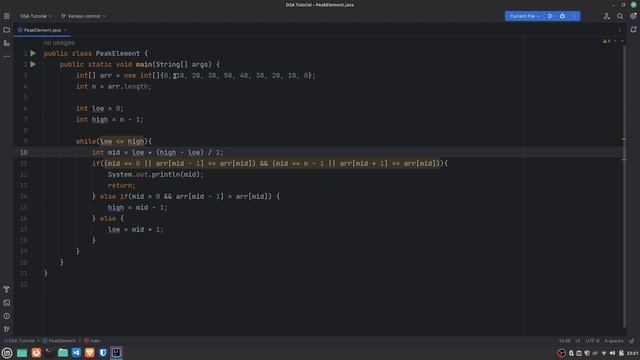Close the PeakElement.java tab
The image size is (640, 360).
pyautogui.click(x=65, y=30)
